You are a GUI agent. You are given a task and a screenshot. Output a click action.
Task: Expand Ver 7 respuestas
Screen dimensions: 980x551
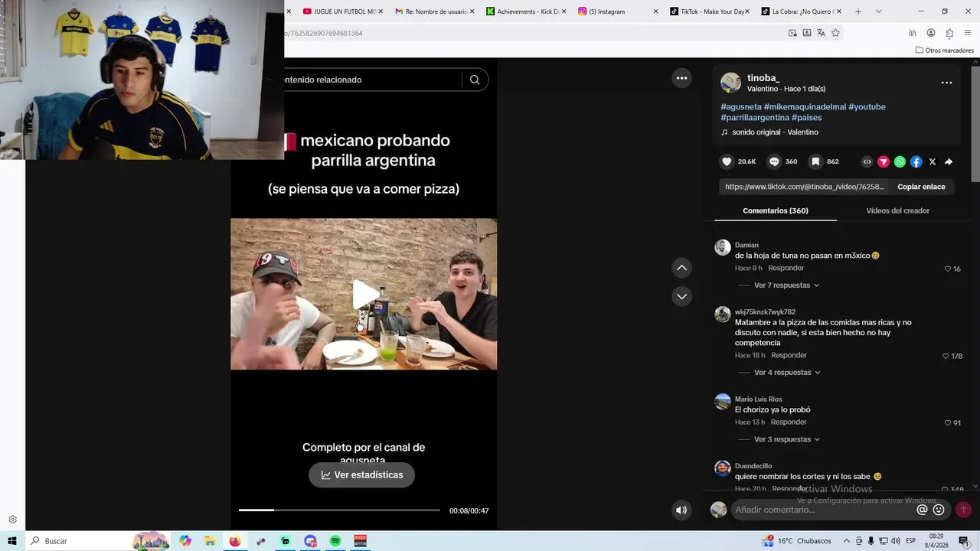786,285
